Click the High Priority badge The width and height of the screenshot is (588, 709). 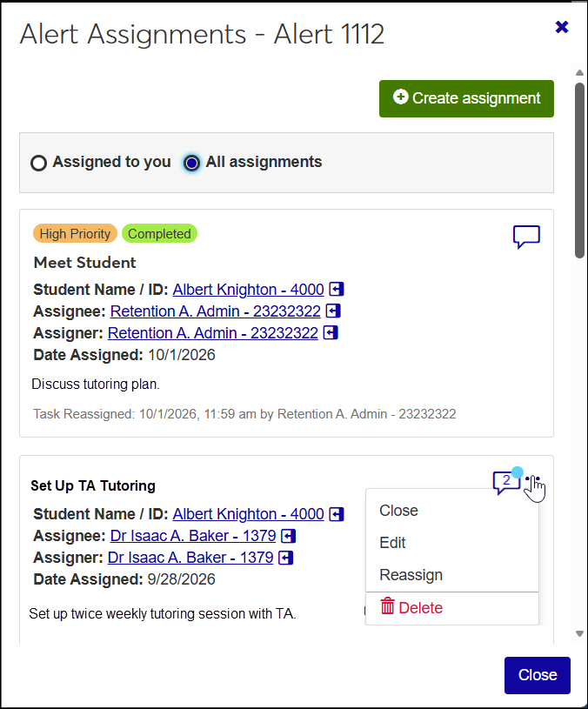point(75,234)
